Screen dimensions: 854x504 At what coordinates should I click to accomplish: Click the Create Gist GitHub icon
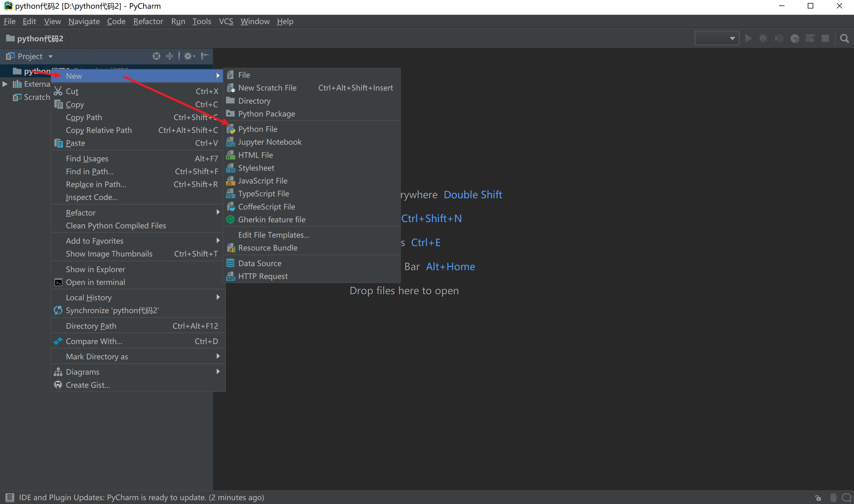point(58,385)
